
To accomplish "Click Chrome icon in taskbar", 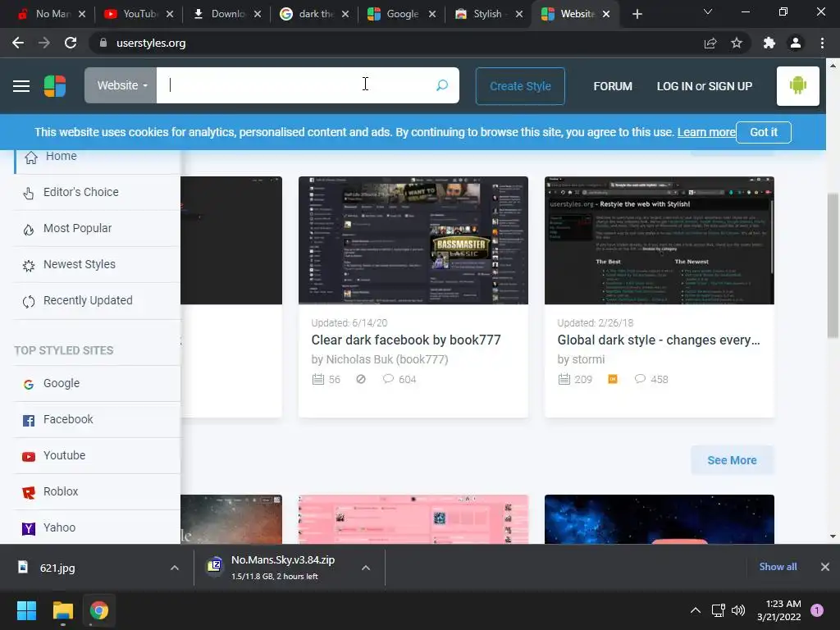I will pyautogui.click(x=99, y=610).
